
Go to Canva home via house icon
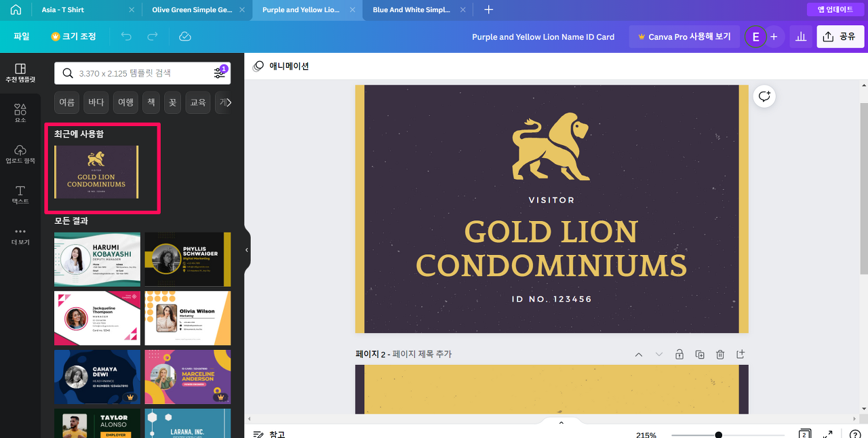pyautogui.click(x=16, y=9)
